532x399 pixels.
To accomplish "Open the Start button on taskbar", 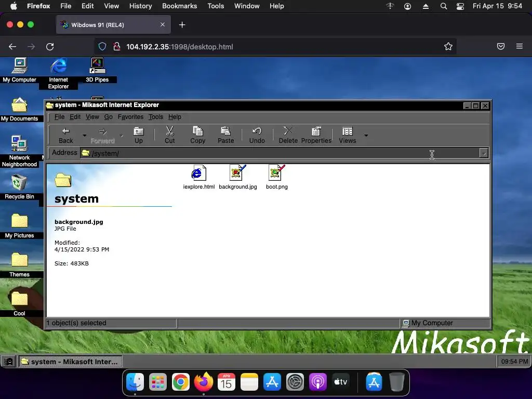I will tap(8, 362).
